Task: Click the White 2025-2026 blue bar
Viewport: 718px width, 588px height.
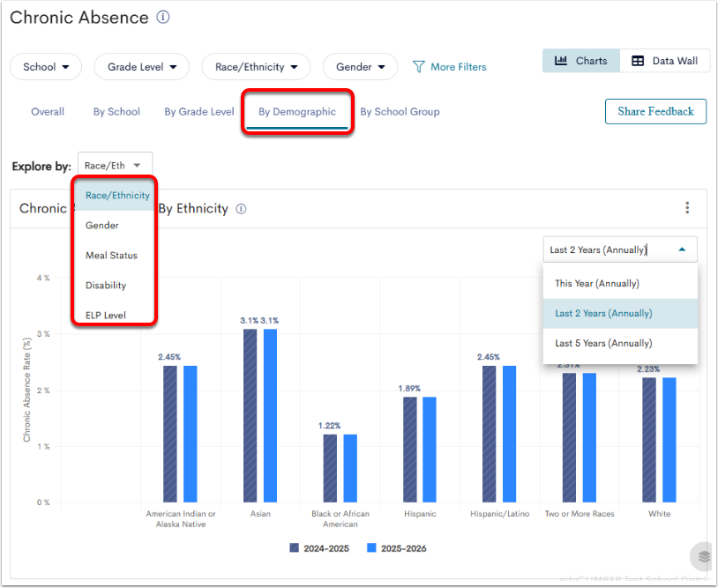Action: point(669,440)
